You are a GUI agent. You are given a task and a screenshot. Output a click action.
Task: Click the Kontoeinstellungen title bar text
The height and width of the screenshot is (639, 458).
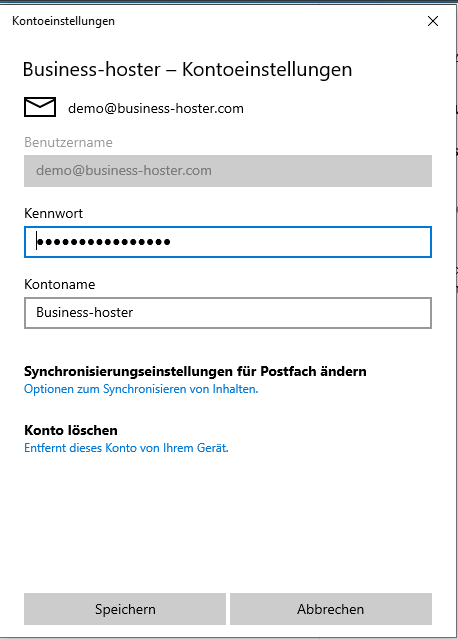[x=64, y=21]
